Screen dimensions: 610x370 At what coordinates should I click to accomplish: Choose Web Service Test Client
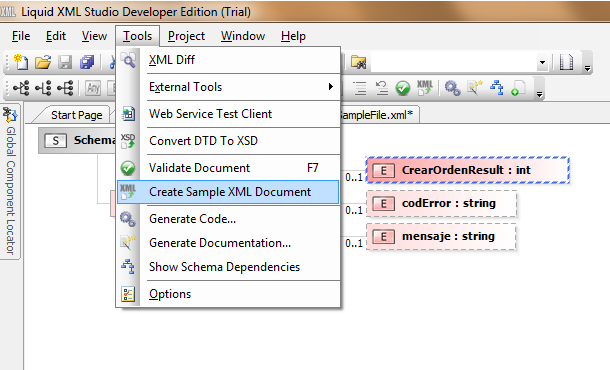point(229,114)
